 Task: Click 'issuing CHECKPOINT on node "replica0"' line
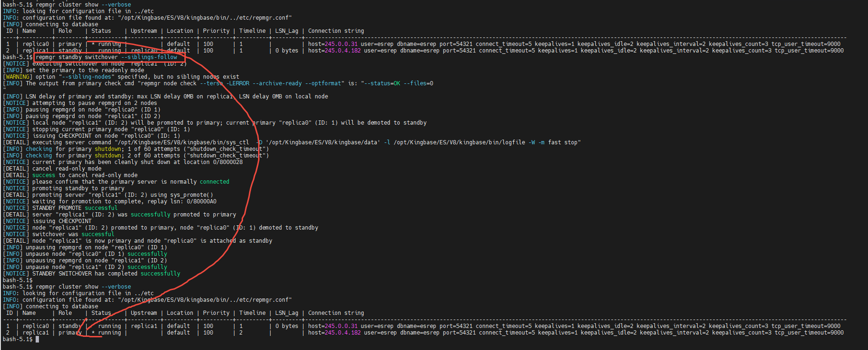pos(91,136)
